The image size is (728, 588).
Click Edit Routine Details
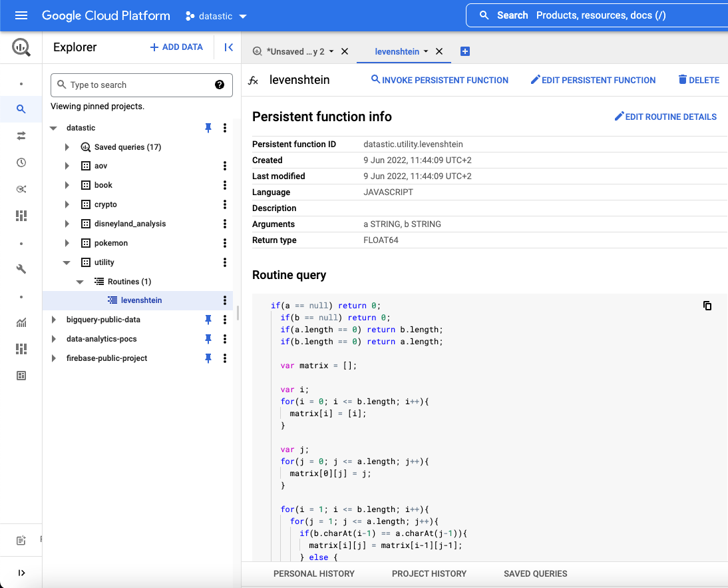(665, 117)
